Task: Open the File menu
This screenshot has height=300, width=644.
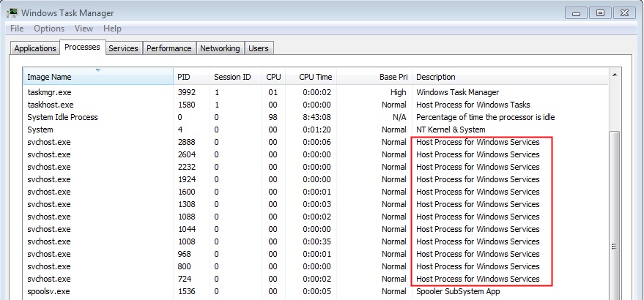Action: pos(17,29)
